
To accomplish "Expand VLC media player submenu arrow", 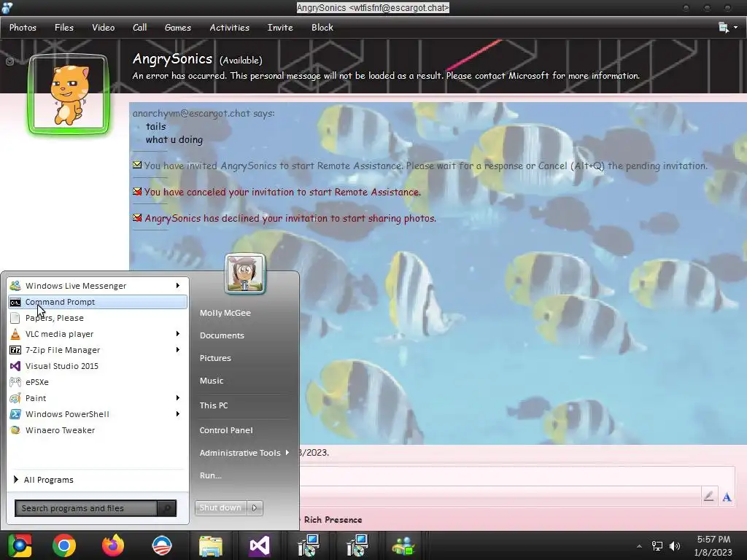I will (x=178, y=334).
